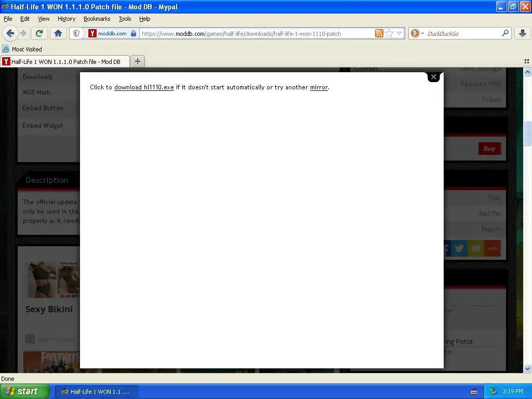Select the Half-Life 1 WON Patch tab
Screen dimensions: 532x399
(65, 61)
